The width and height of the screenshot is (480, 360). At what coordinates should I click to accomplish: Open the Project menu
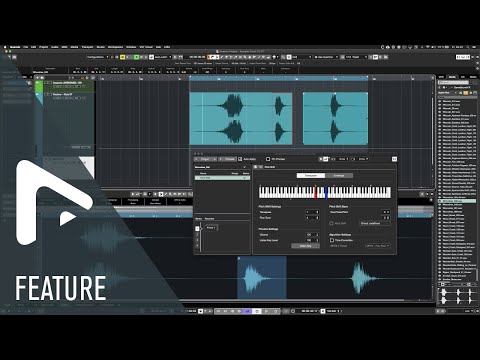point(44,47)
